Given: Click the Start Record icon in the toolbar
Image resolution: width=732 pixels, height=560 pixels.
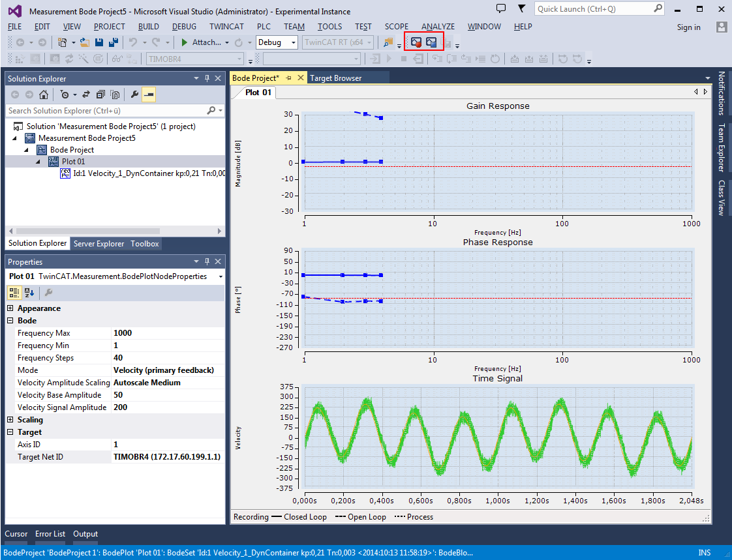Looking at the screenshot, I should point(416,42).
